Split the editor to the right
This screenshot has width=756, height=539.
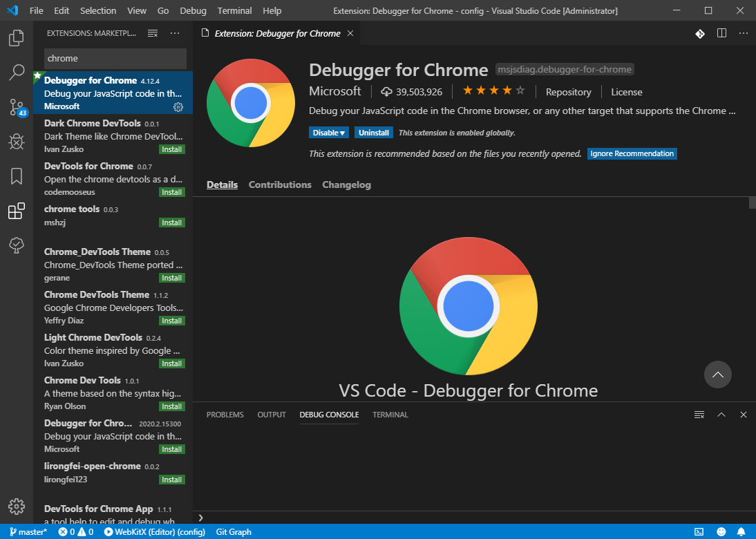coord(721,33)
